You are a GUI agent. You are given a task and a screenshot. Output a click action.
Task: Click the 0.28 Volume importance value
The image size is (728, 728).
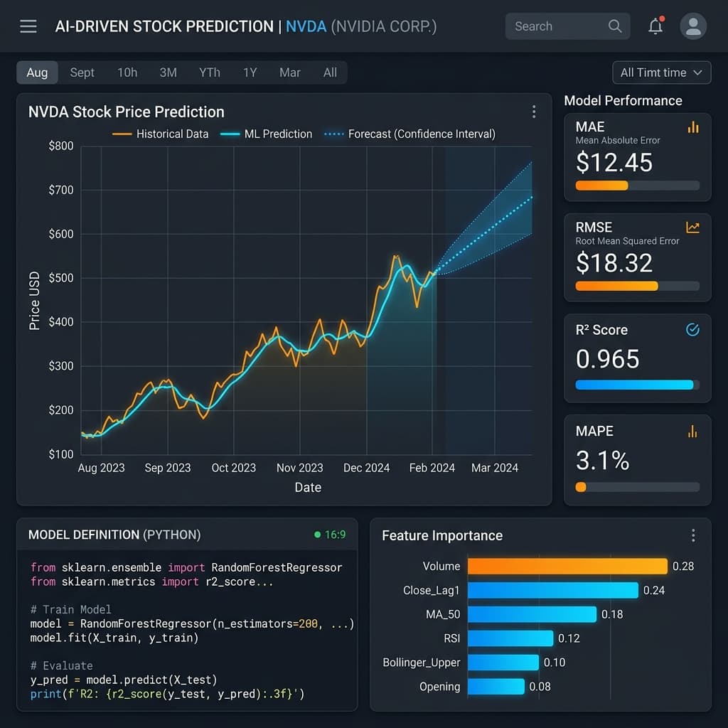683,566
